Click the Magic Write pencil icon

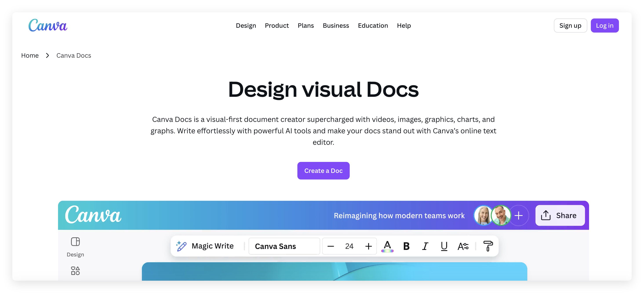pyautogui.click(x=181, y=246)
